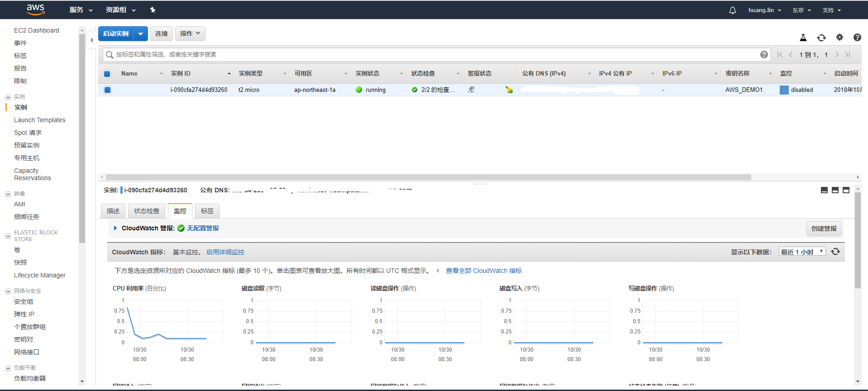The image size is (868, 391).
Task: Switch to Description (描述) tab
Action: coord(113,211)
